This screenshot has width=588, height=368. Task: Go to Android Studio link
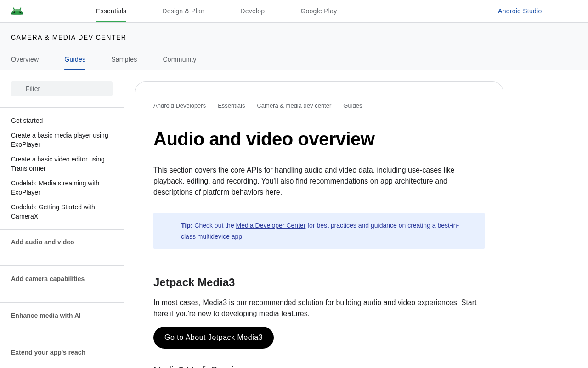coord(520,11)
